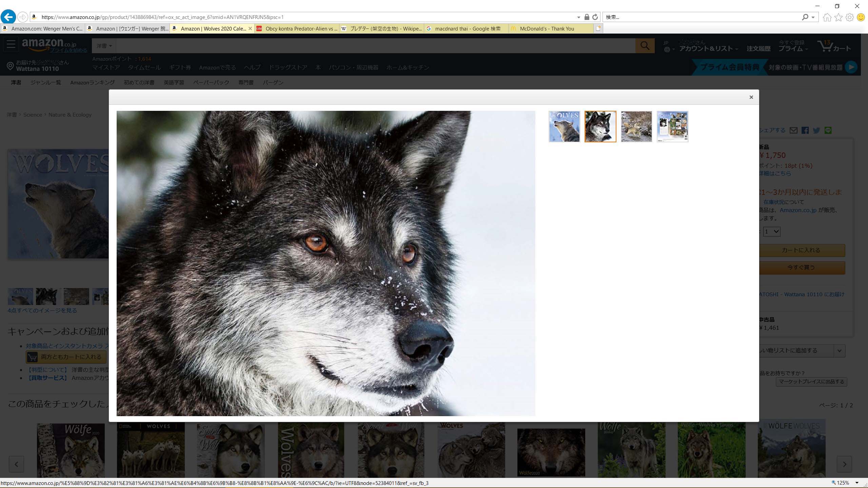Close the image viewer popup

tap(751, 97)
